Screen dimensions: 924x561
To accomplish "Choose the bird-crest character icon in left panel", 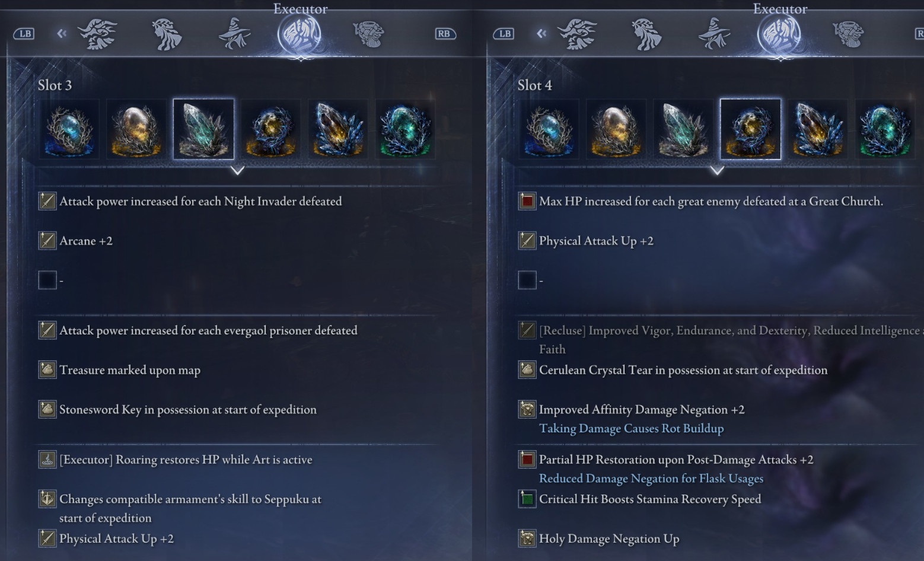I will click(98, 34).
